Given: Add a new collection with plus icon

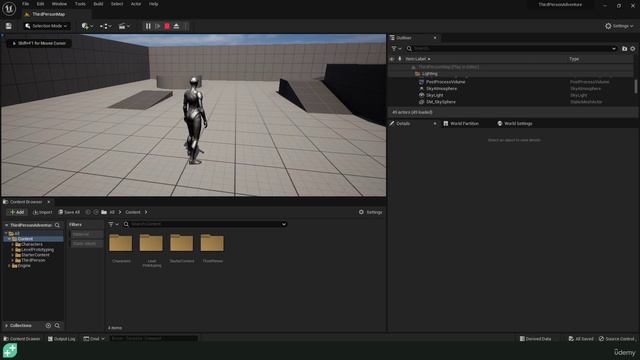Looking at the screenshot, I should (x=48, y=326).
